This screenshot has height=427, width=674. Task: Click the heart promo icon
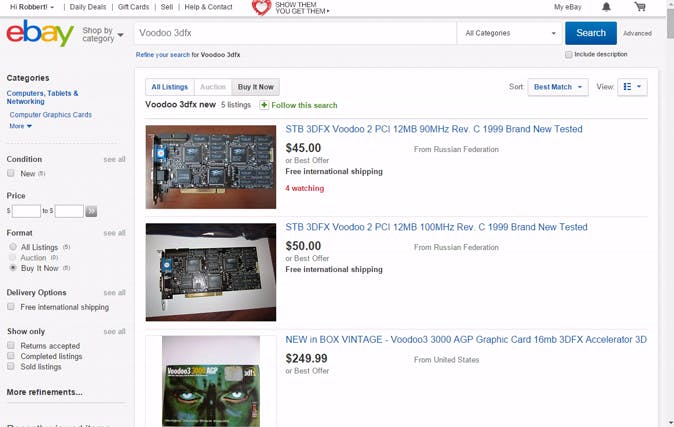pyautogui.click(x=261, y=7)
